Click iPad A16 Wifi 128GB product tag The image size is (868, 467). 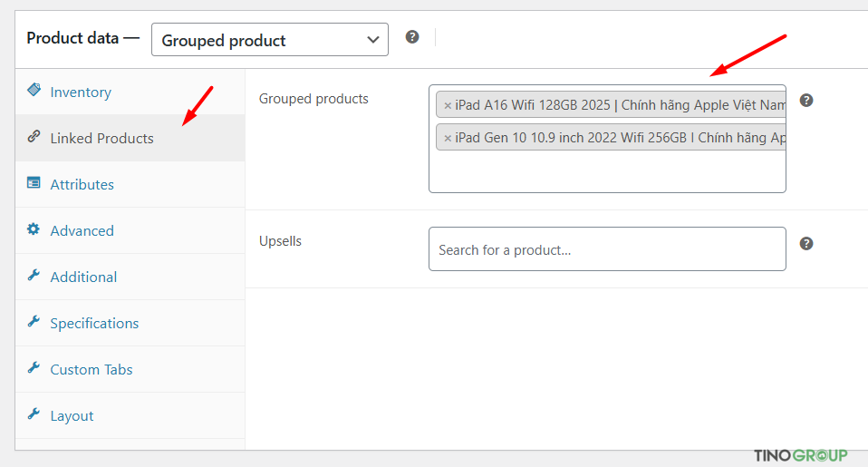(x=612, y=104)
